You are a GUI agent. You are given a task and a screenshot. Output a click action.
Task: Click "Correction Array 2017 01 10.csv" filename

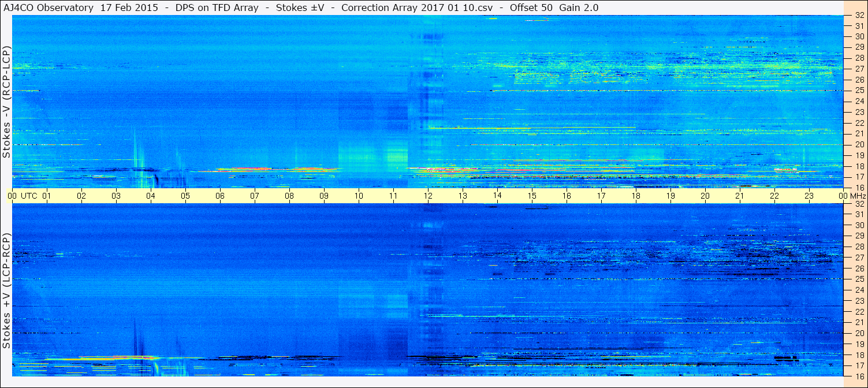pos(417,8)
